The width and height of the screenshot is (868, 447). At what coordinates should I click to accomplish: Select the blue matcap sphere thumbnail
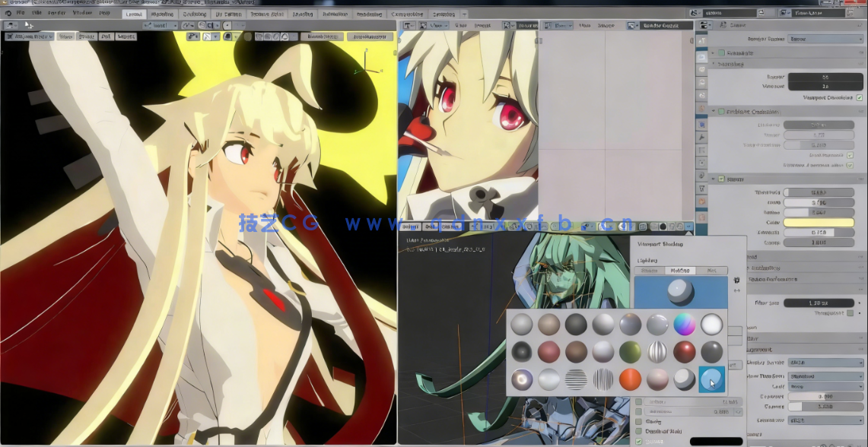(x=712, y=379)
